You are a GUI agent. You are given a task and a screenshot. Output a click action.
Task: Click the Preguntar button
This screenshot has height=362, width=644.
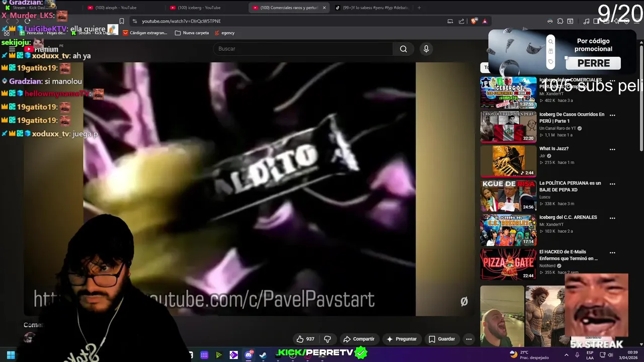(x=401, y=339)
